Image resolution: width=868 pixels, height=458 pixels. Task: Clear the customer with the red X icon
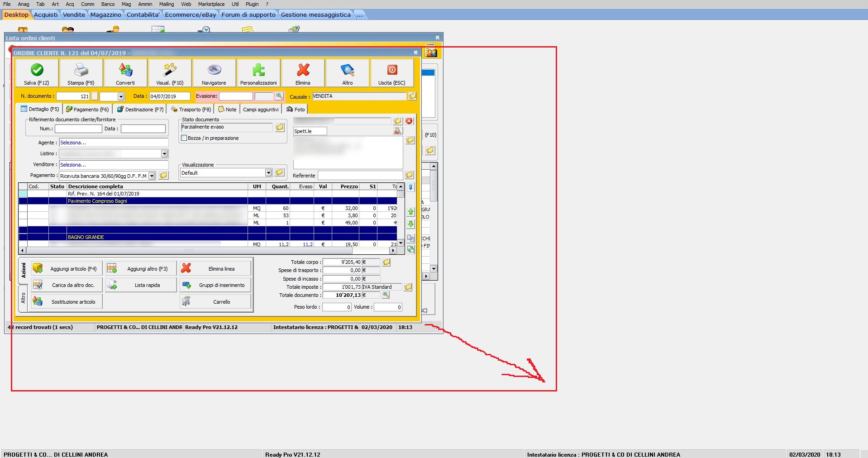pyautogui.click(x=409, y=121)
